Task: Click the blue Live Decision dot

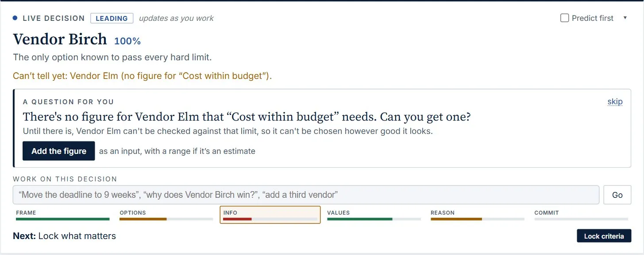Action: (x=15, y=18)
